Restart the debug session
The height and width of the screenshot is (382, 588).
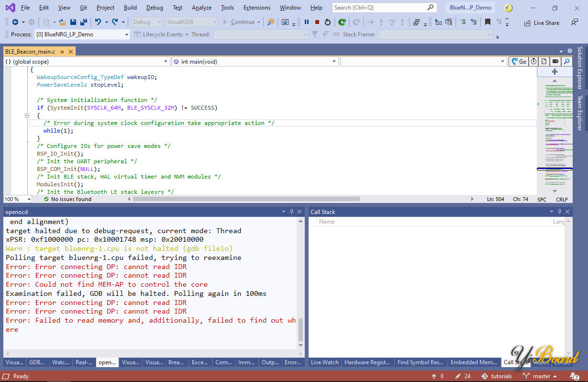click(x=328, y=22)
